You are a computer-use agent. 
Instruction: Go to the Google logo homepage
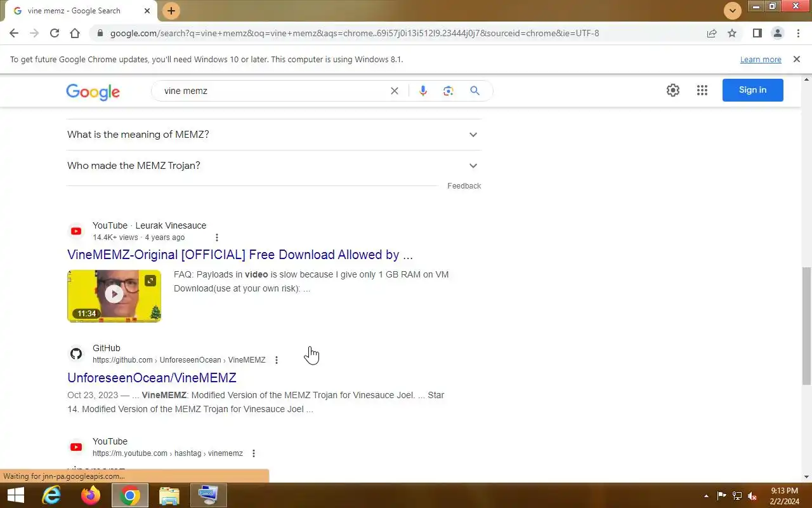click(x=93, y=91)
